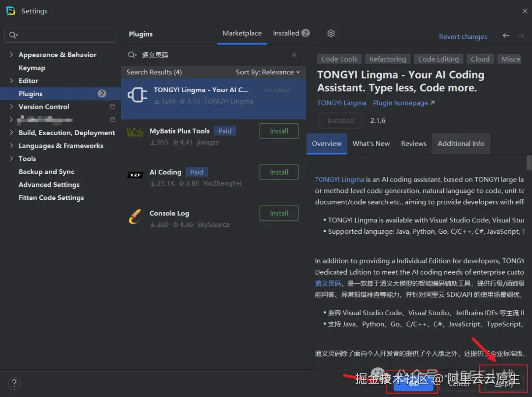The width and height of the screenshot is (532, 397).
Task: Click the Paid badge on AI Coding
Action: click(197, 172)
